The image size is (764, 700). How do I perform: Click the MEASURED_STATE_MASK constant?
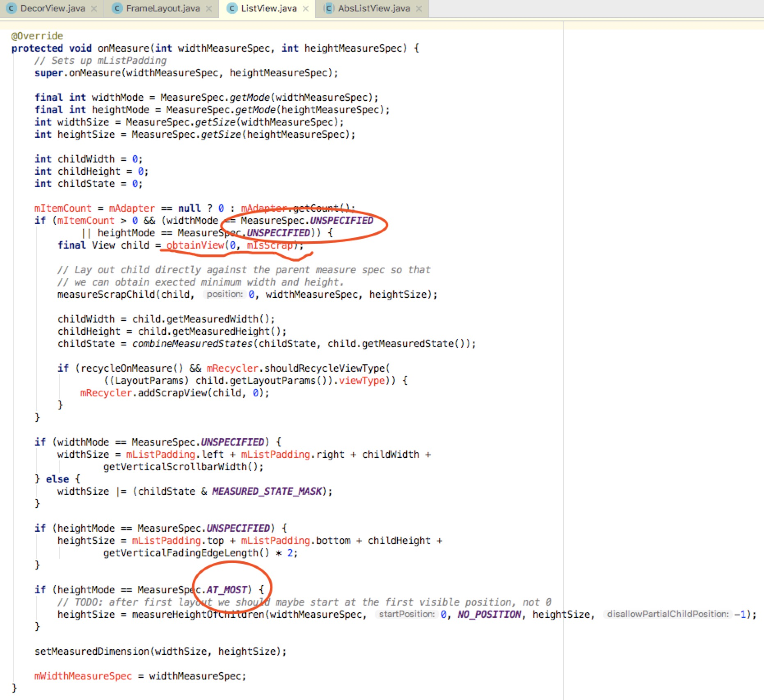pyautogui.click(x=267, y=492)
